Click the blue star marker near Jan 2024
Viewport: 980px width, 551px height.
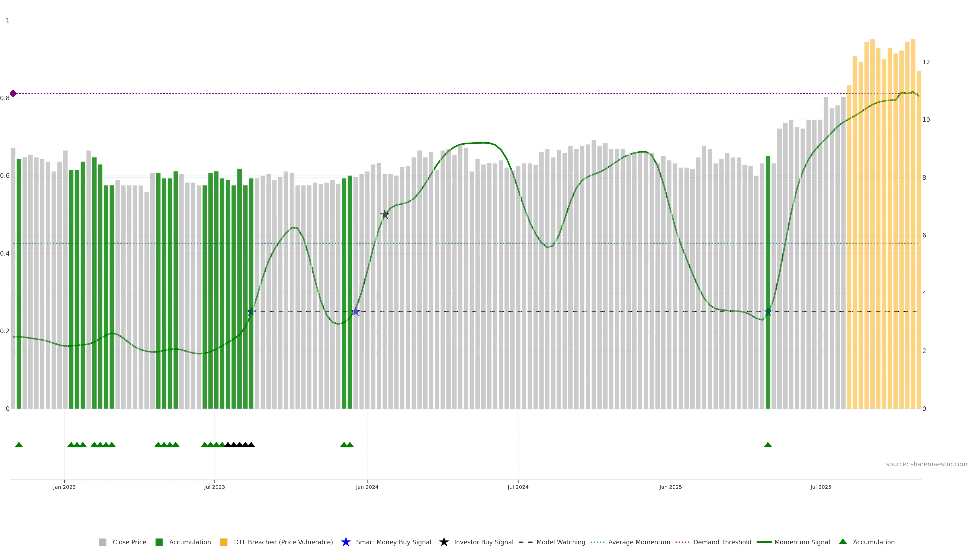[x=356, y=312]
